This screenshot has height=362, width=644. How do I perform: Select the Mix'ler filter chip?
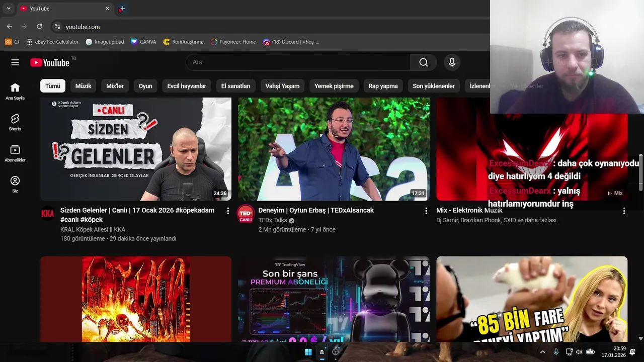point(115,86)
